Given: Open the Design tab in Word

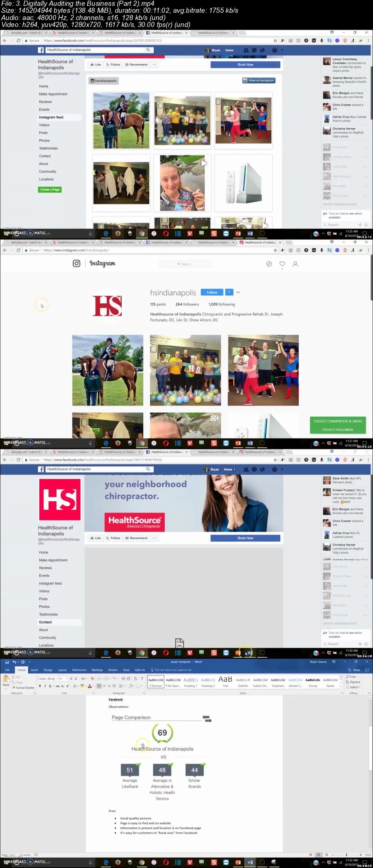Looking at the screenshot, I should [48, 670].
